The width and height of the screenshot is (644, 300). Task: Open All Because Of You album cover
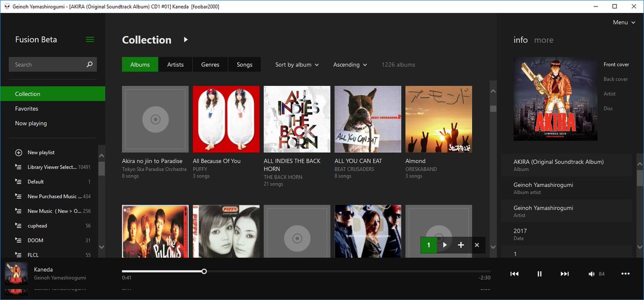pos(226,119)
